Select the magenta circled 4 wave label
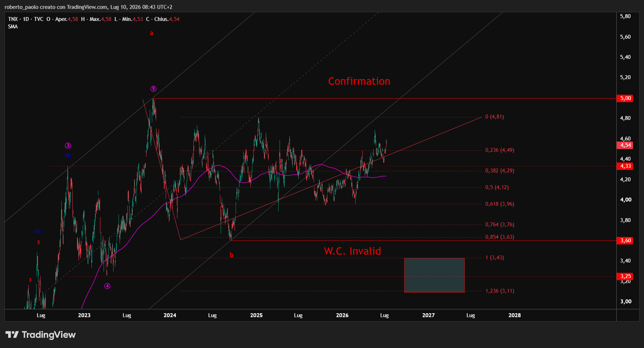Screen dimensions: 644x348 point(107,286)
